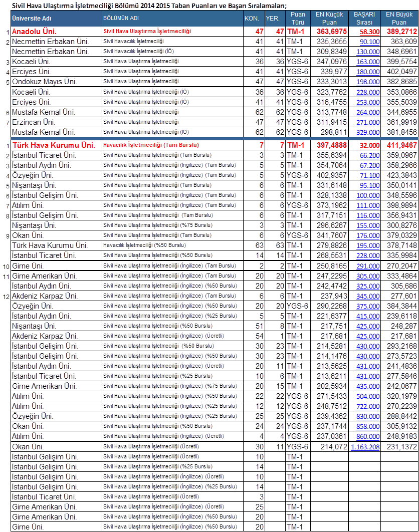Open the 95.100 rank link
Image resolution: width=419 pixels, height=532 pixels.
point(369,185)
